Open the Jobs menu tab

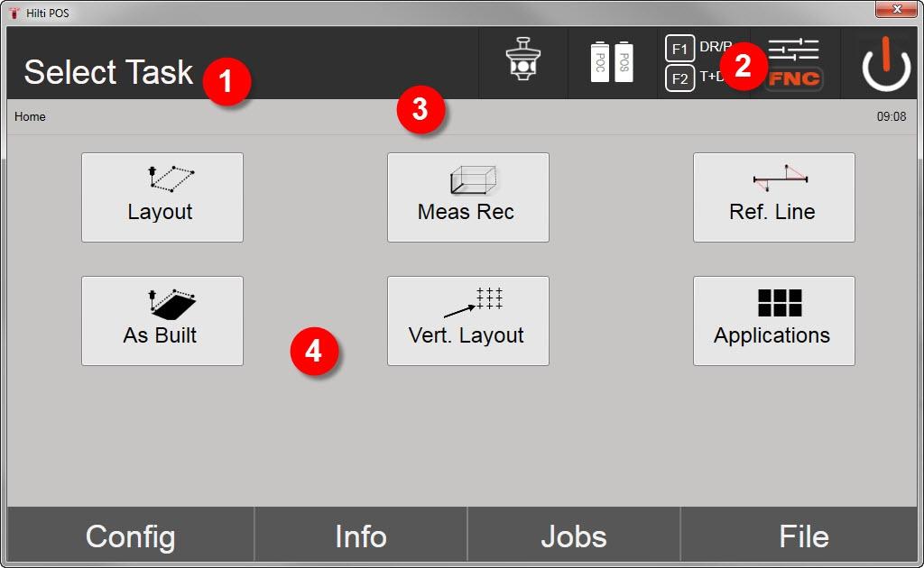pos(573,536)
